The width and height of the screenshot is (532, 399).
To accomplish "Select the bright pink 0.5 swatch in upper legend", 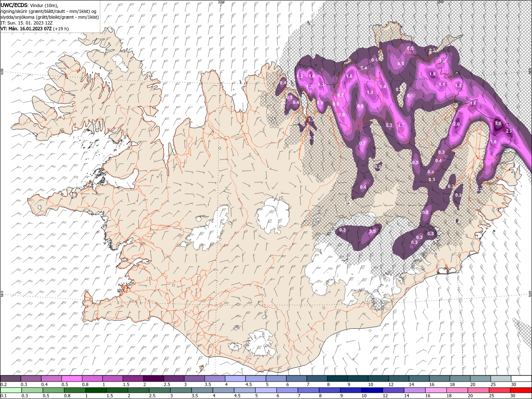I will tap(71, 379).
